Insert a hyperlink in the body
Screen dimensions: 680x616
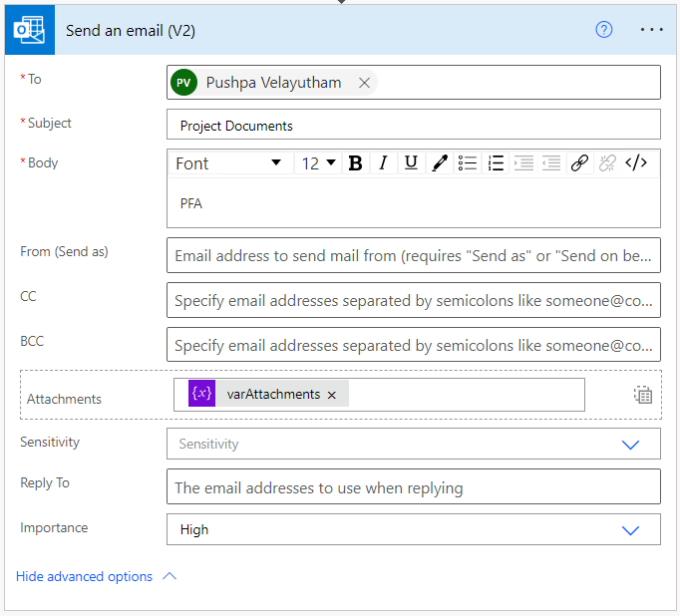(579, 163)
